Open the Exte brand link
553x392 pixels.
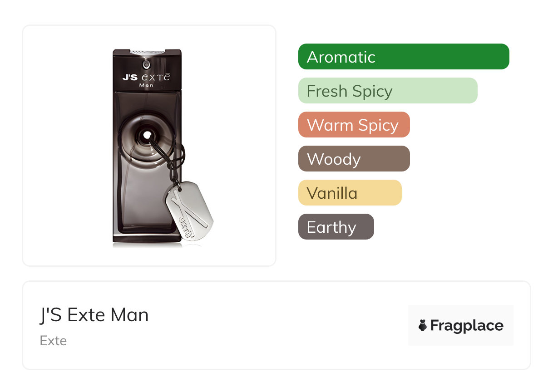click(53, 341)
